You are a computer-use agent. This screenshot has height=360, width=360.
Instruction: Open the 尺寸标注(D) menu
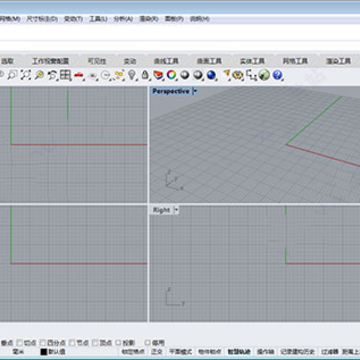[42, 19]
